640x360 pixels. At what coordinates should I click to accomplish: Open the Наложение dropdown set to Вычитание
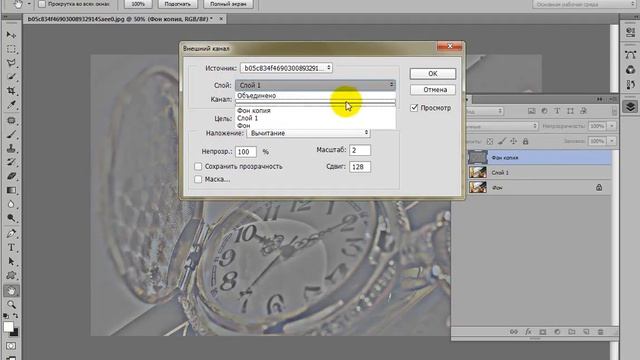pos(308,133)
